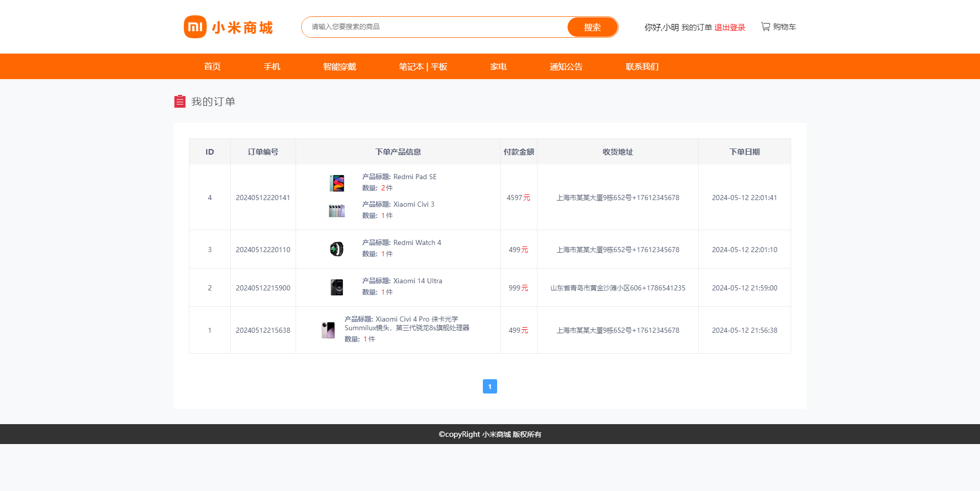Click the 数量: 2件 quantity text

(378, 188)
